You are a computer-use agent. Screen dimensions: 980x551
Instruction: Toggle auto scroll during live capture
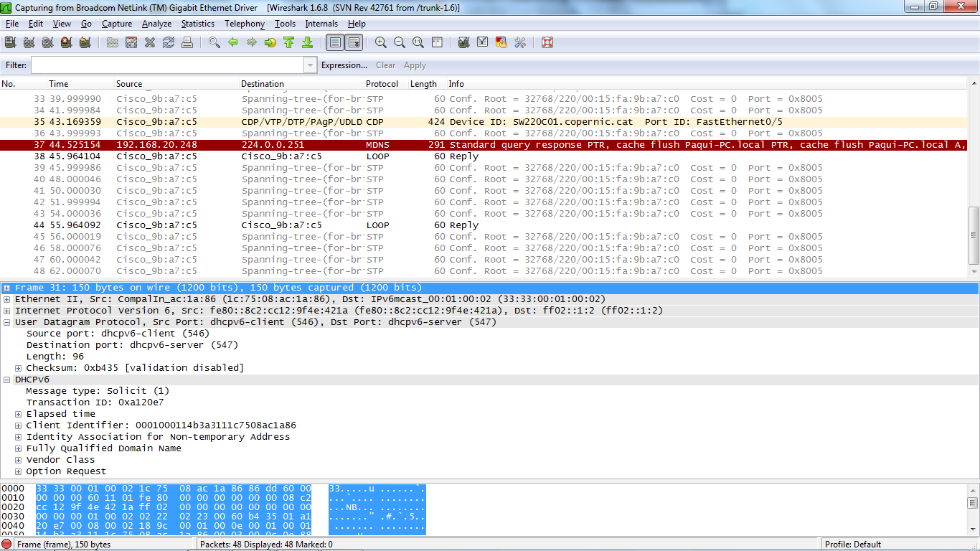pos(354,42)
